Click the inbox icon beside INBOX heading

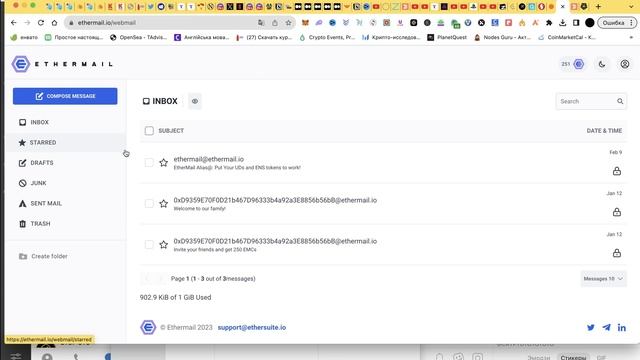(x=146, y=101)
